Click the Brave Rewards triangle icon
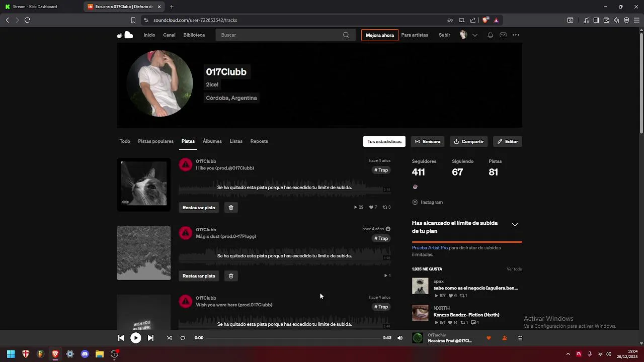The width and height of the screenshot is (644, 362). [496, 20]
